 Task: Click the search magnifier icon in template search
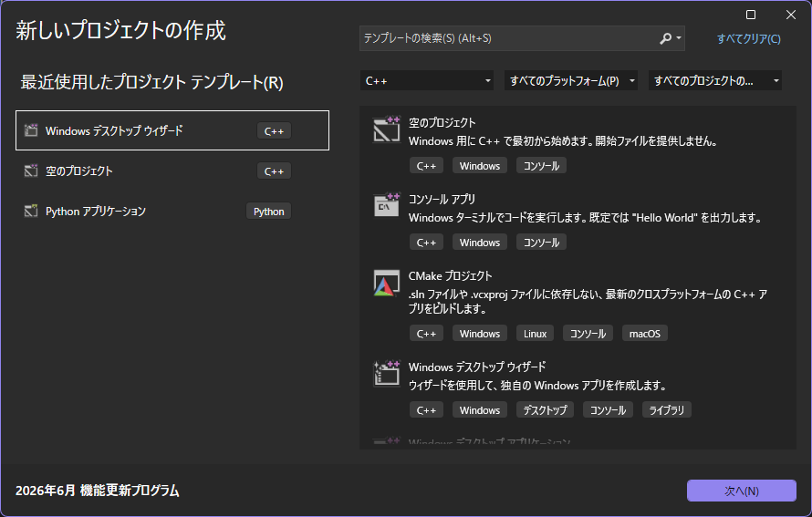(x=665, y=38)
